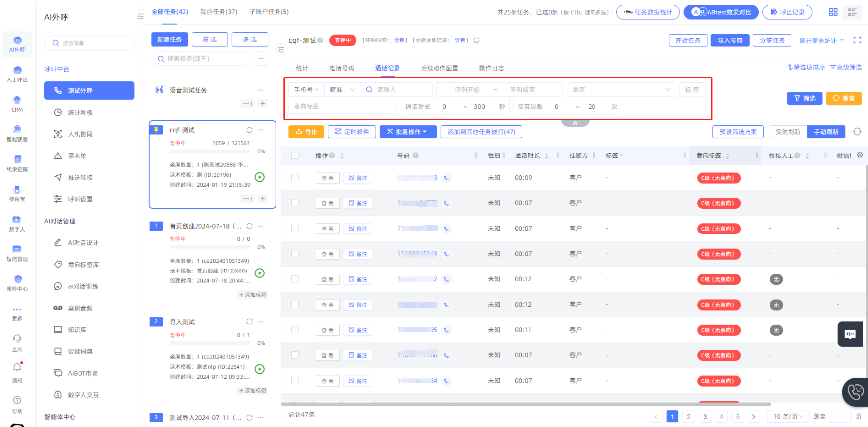Click the orange 导出 button

click(x=306, y=132)
